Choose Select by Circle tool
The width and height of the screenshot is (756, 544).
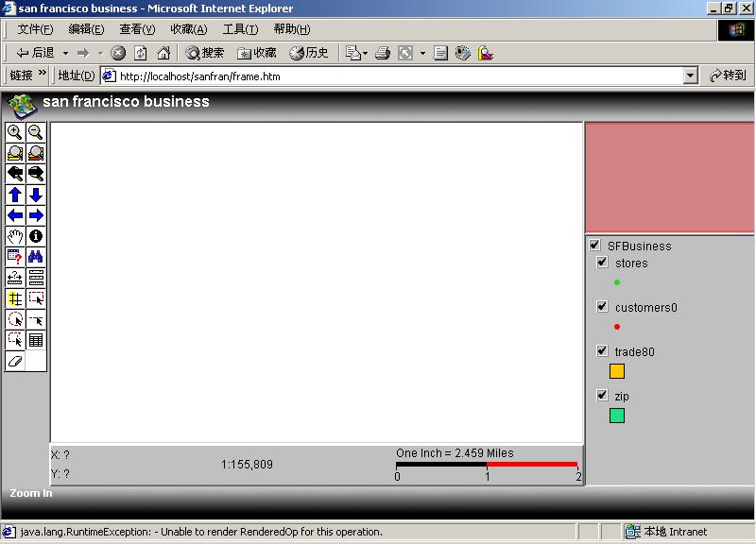point(15,319)
